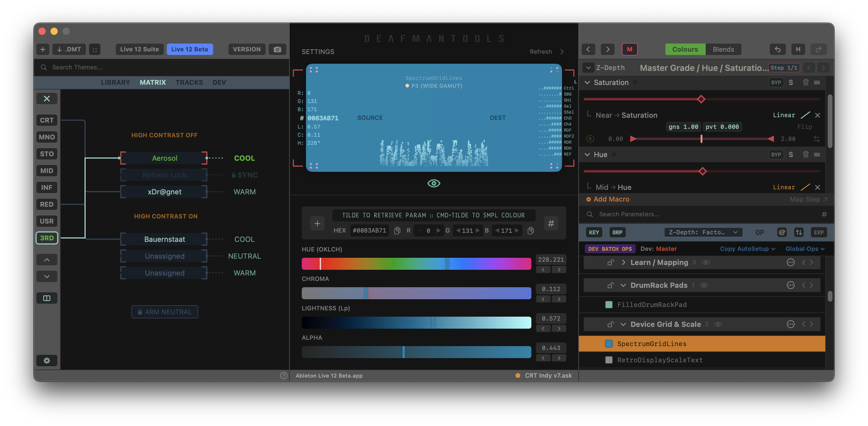Open the Global Ops dropdown menu

[805, 248]
